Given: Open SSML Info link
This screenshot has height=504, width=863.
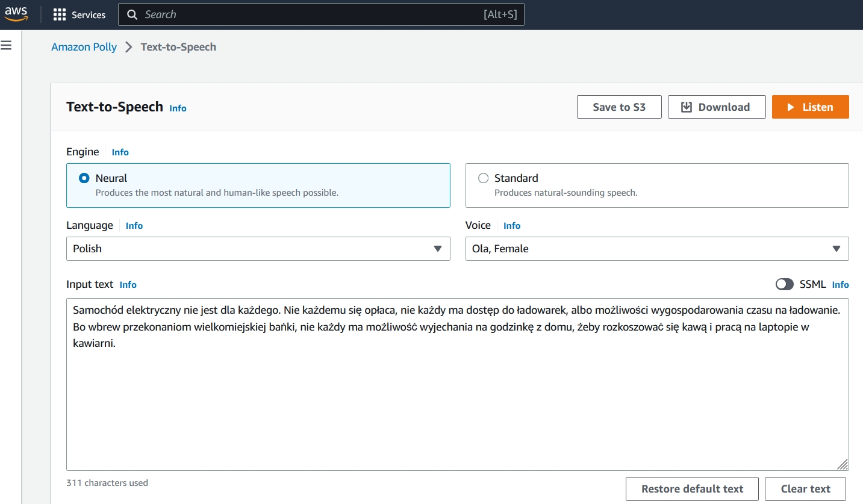Looking at the screenshot, I should coord(841,285).
